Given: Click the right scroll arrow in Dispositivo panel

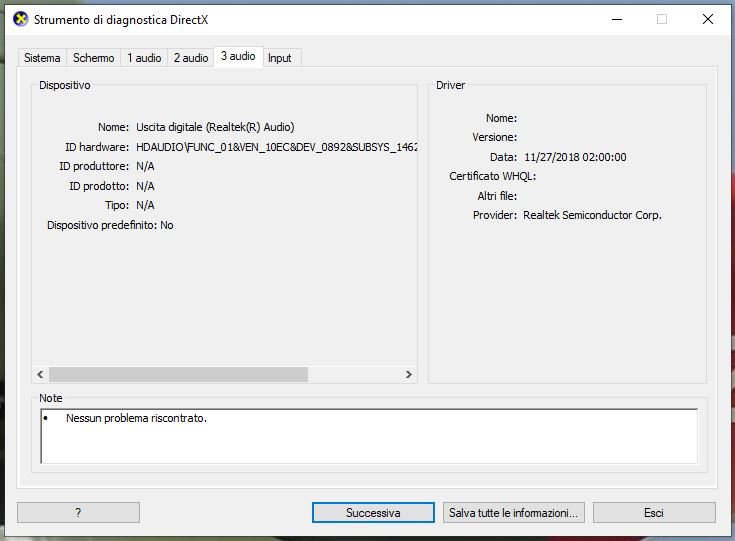Looking at the screenshot, I should click(x=409, y=374).
